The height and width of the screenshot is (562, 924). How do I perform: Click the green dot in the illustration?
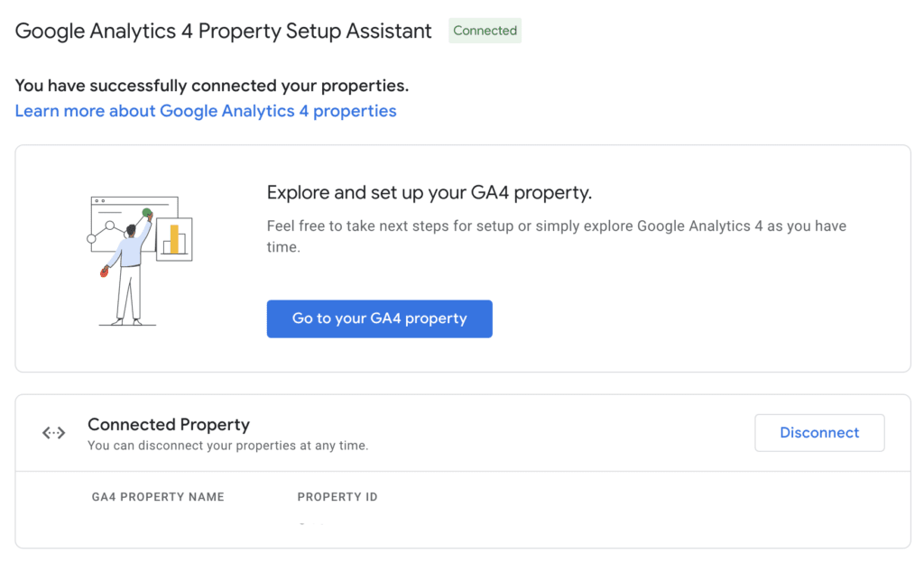(147, 213)
